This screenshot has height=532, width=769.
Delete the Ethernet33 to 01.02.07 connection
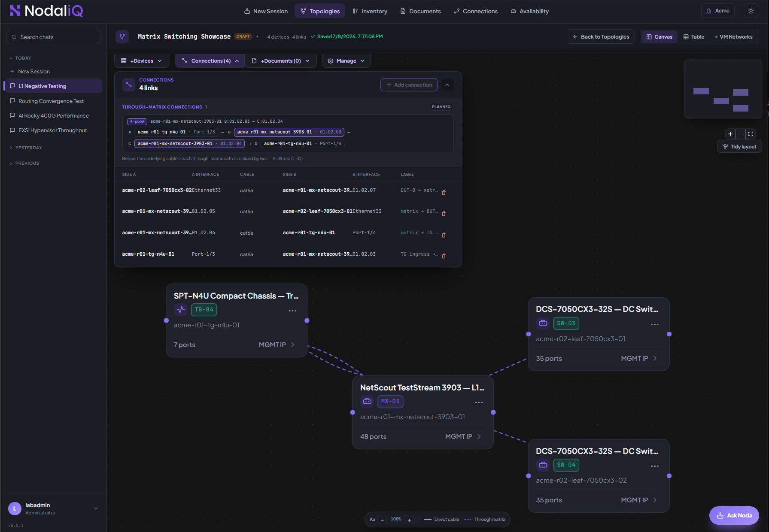click(444, 193)
